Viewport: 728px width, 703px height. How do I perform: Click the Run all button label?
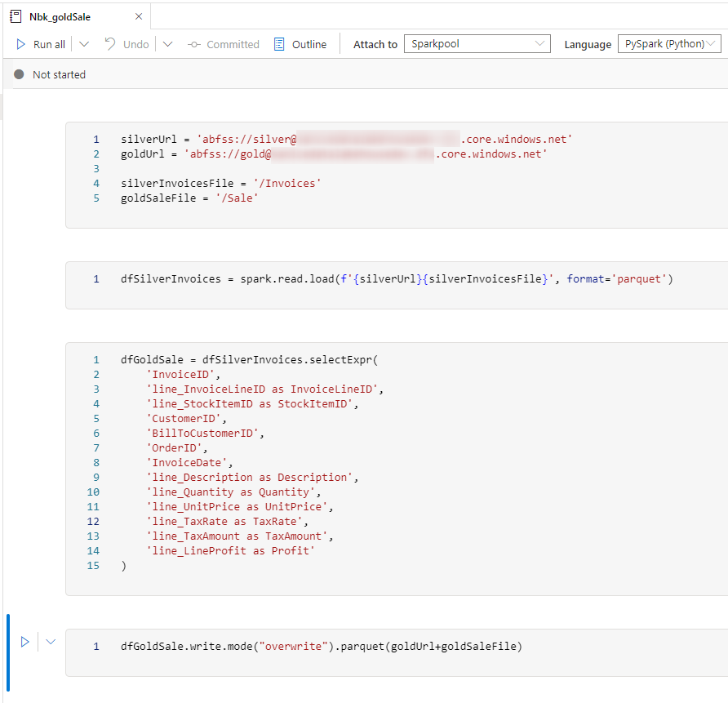click(49, 44)
